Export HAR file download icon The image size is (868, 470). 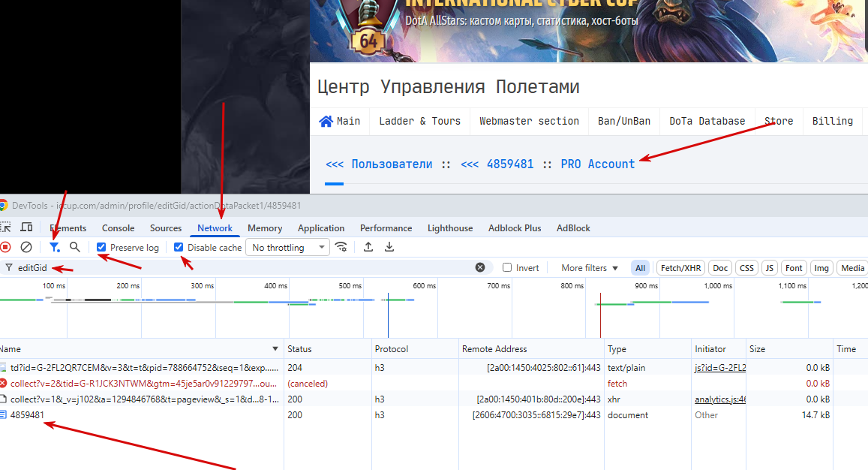pos(389,247)
